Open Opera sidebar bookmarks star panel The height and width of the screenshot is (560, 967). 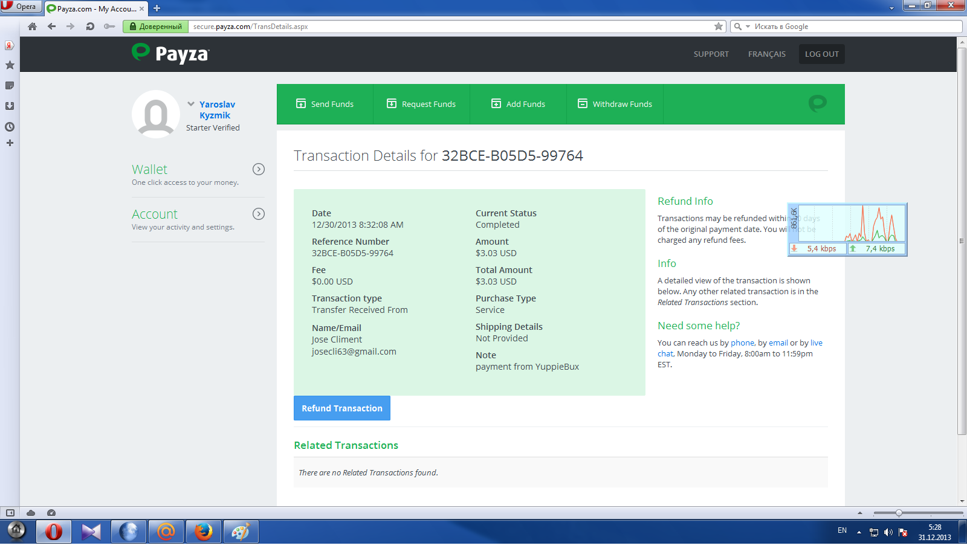click(10, 65)
